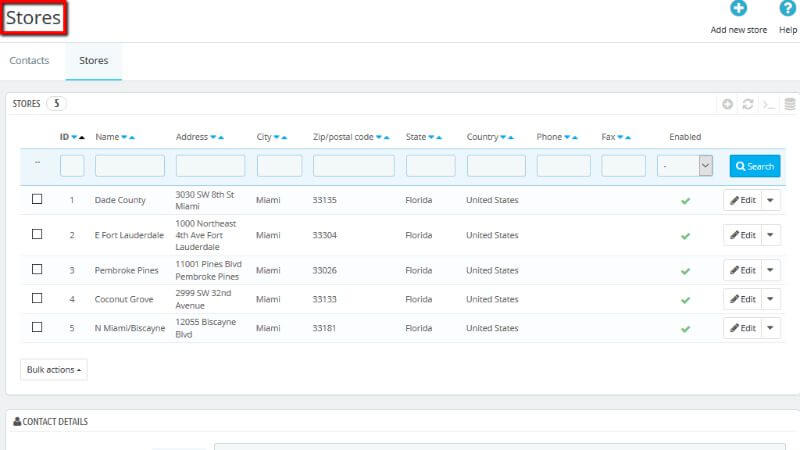Viewport: 800px width, 450px height.
Task: Toggle enabled checkmark for N Miami/Biscayne
Action: coord(685,329)
